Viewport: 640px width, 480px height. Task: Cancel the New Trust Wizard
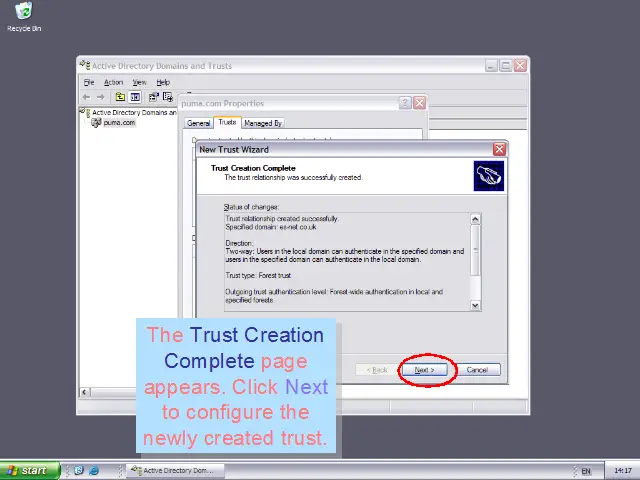[477, 370]
